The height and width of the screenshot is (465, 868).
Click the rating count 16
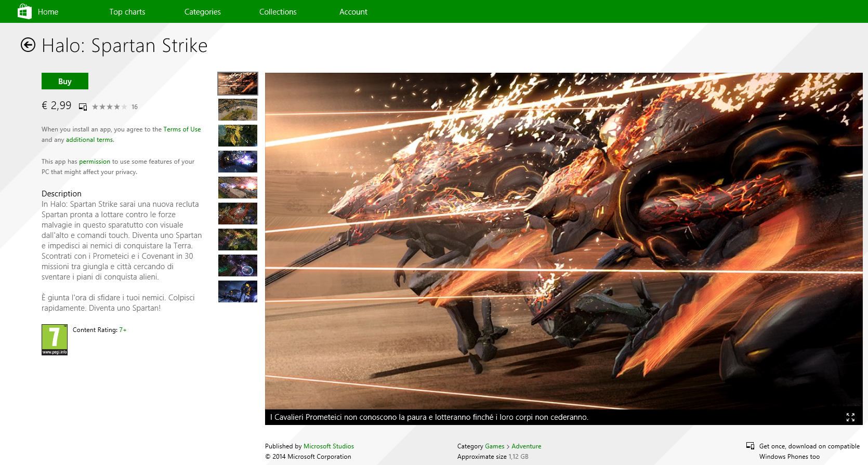coord(135,107)
